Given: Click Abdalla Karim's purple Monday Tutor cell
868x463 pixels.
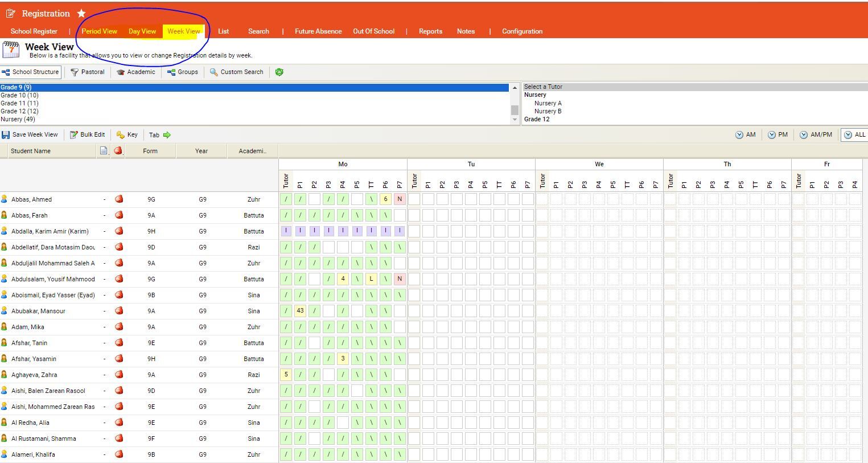Looking at the screenshot, I should click(286, 231).
